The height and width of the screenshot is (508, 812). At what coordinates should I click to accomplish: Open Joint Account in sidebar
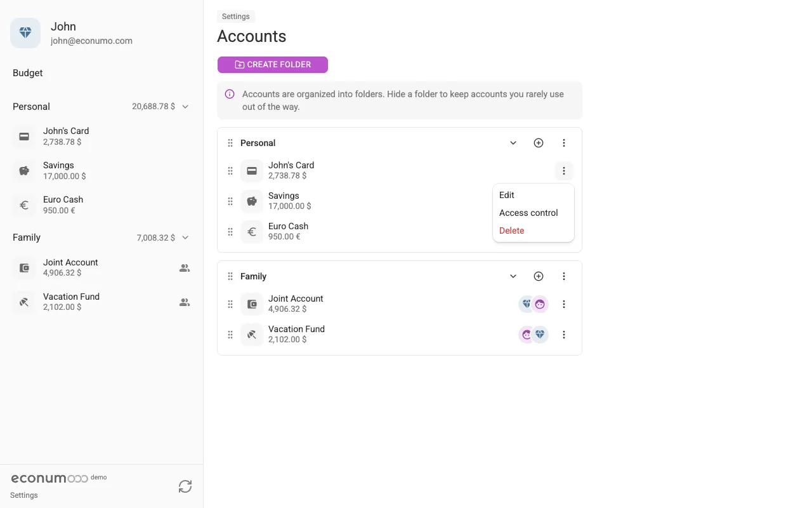(101, 268)
